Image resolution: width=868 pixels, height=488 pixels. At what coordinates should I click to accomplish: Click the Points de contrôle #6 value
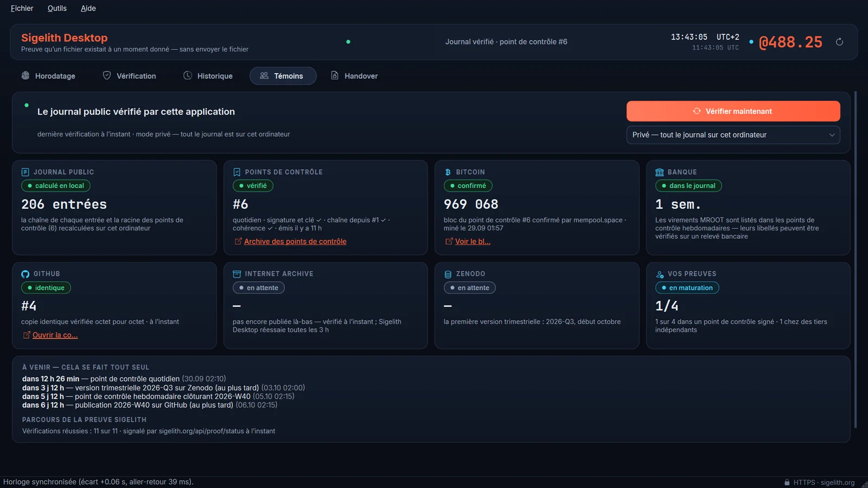click(240, 204)
